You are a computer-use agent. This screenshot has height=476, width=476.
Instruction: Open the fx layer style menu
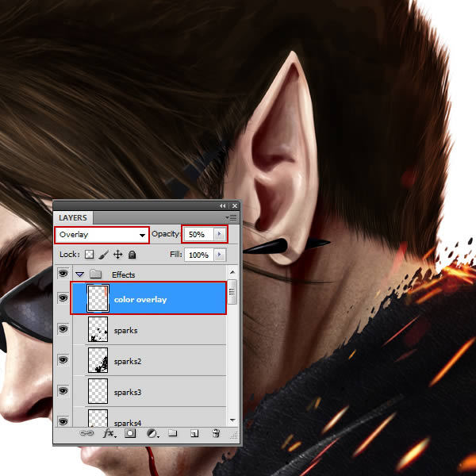(109, 433)
